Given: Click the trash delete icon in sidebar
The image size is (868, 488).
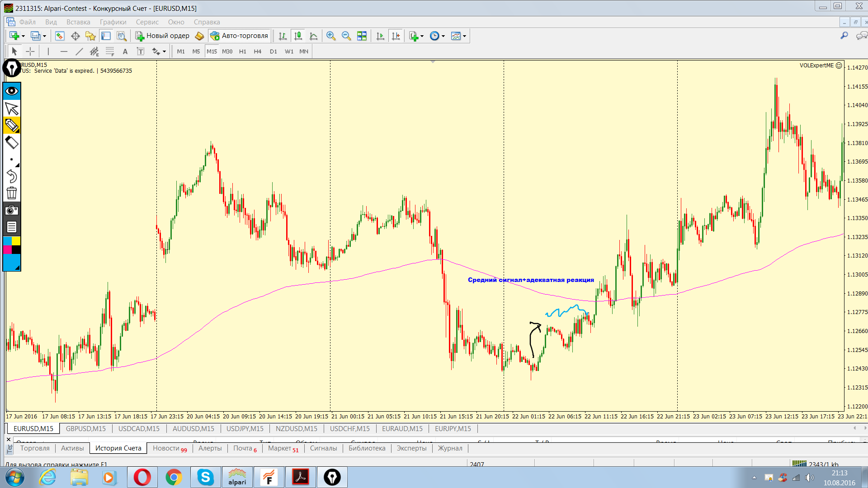Looking at the screenshot, I should [x=12, y=193].
